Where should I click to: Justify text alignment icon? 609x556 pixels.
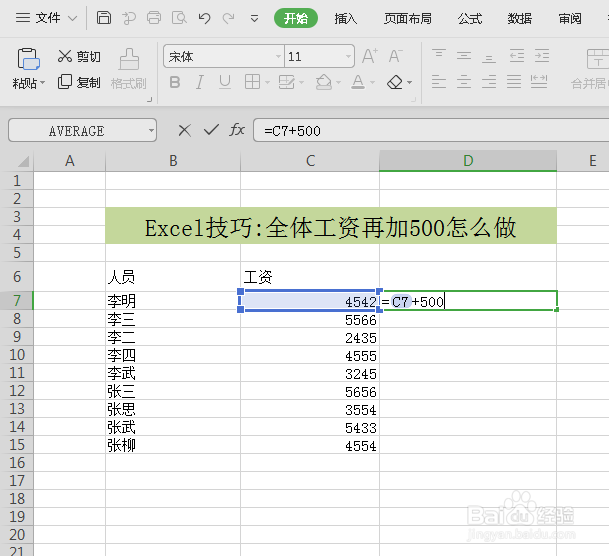[x=513, y=82]
